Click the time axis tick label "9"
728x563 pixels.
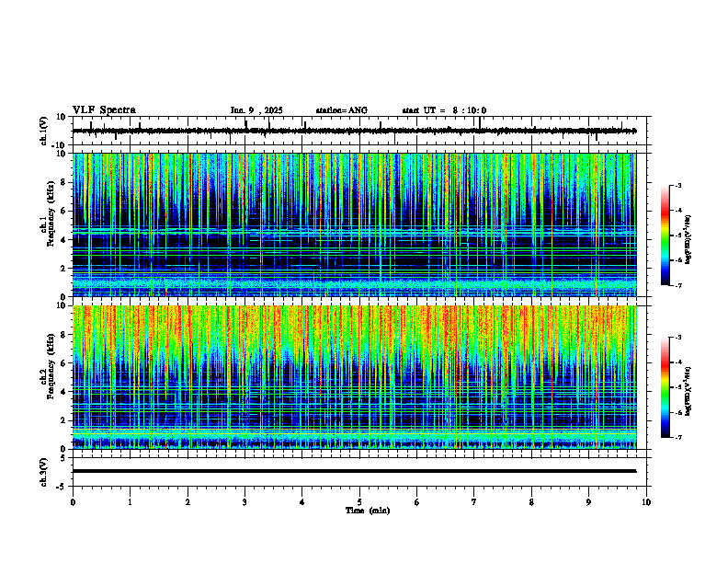pos(589,502)
